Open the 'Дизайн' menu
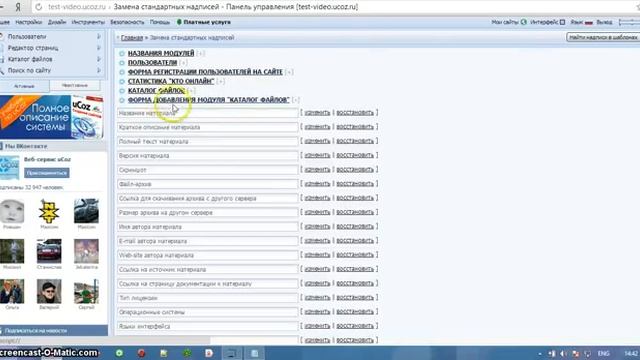640x360 pixels. point(57,22)
